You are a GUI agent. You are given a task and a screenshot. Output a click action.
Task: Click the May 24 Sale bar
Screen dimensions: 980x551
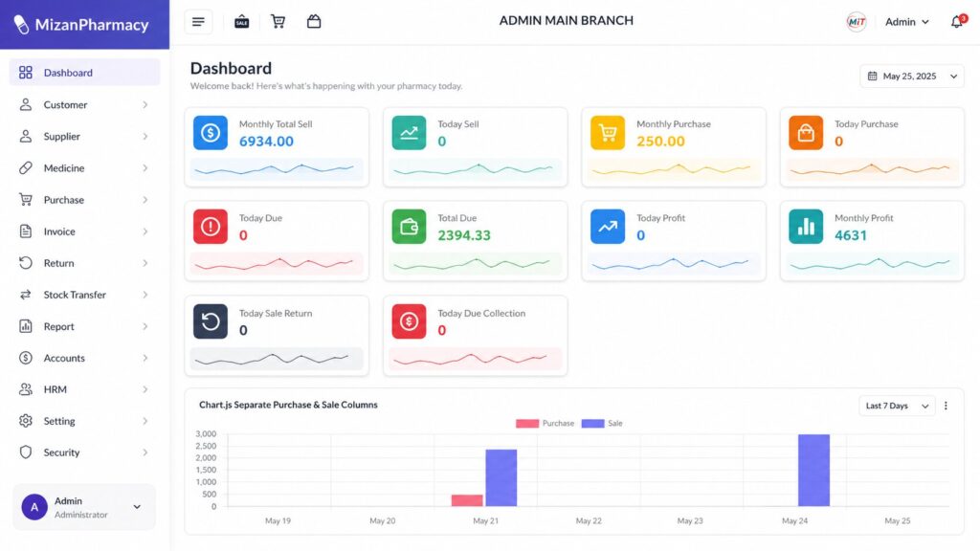(x=813, y=471)
